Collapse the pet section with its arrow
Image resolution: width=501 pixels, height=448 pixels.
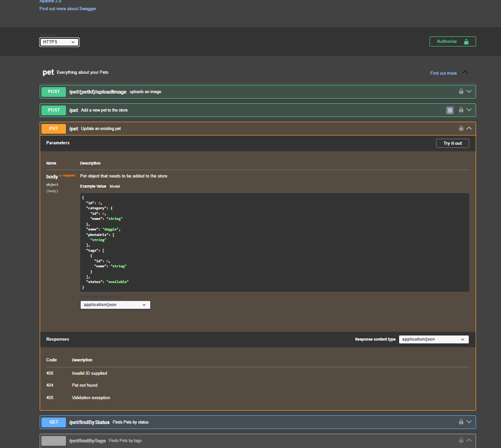(x=465, y=72)
